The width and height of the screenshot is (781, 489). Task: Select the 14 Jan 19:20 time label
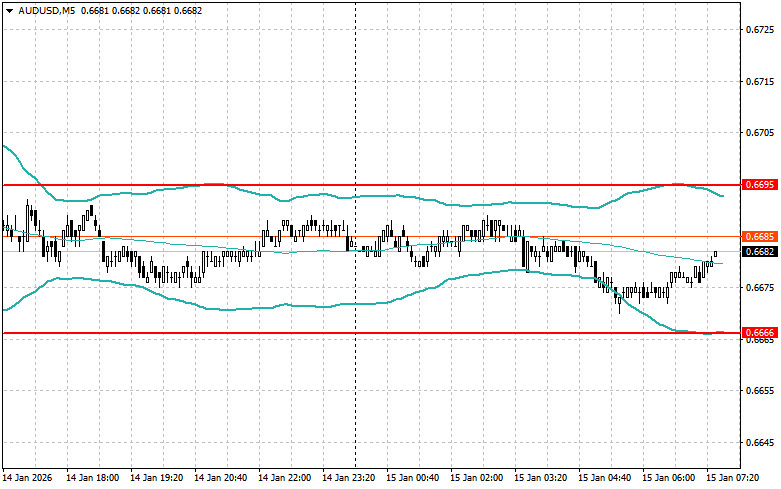click(x=156, y=478)
